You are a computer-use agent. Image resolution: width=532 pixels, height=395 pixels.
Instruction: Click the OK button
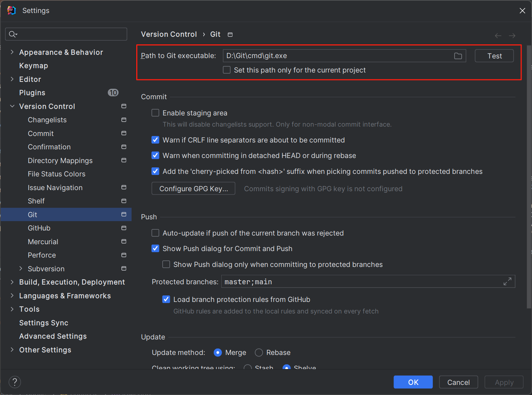click(x=413, y=382)
